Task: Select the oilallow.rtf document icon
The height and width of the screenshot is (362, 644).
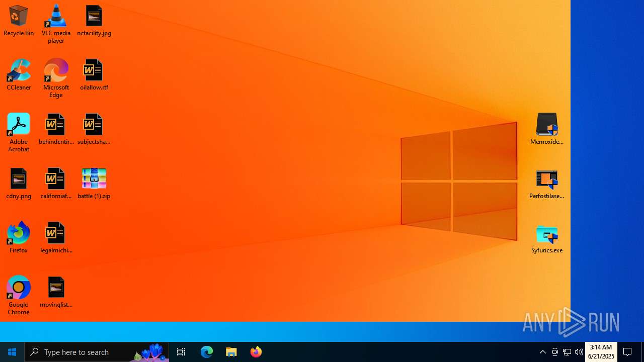Action: click(94, 75)
